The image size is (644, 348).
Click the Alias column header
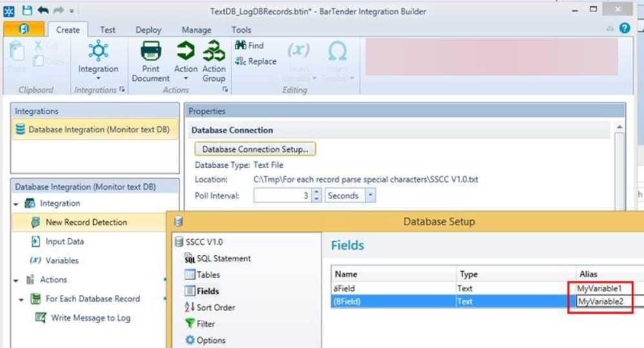tap(610, 274)
